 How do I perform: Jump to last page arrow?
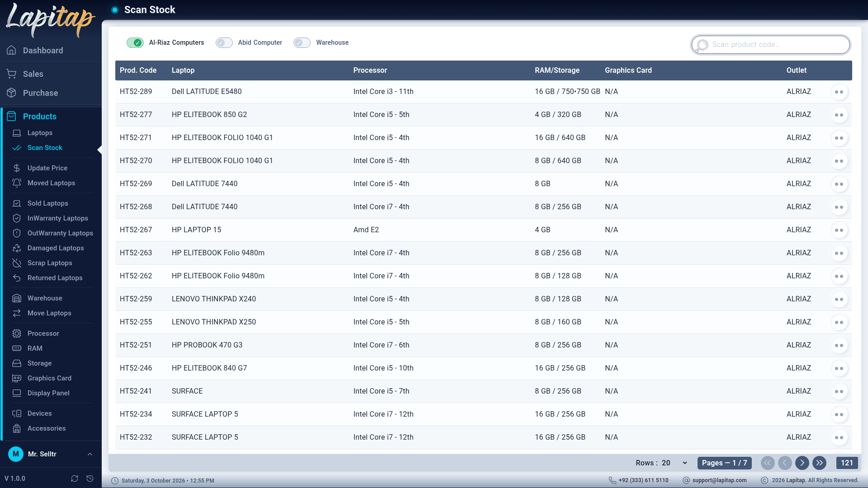point(819,463)
